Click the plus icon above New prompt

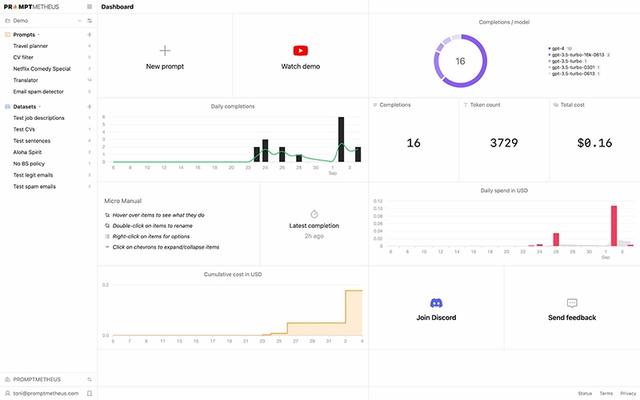coord(165,50)
